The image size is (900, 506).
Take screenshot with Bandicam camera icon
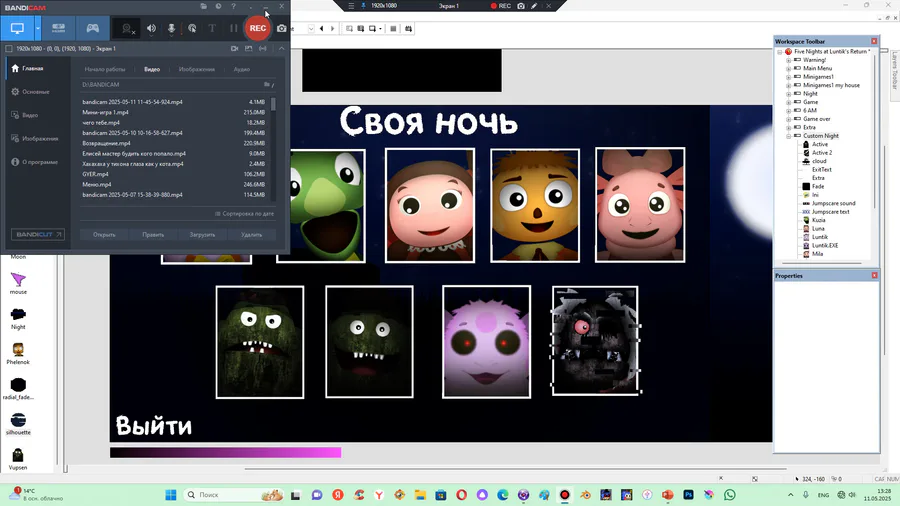tap(281, 28)
